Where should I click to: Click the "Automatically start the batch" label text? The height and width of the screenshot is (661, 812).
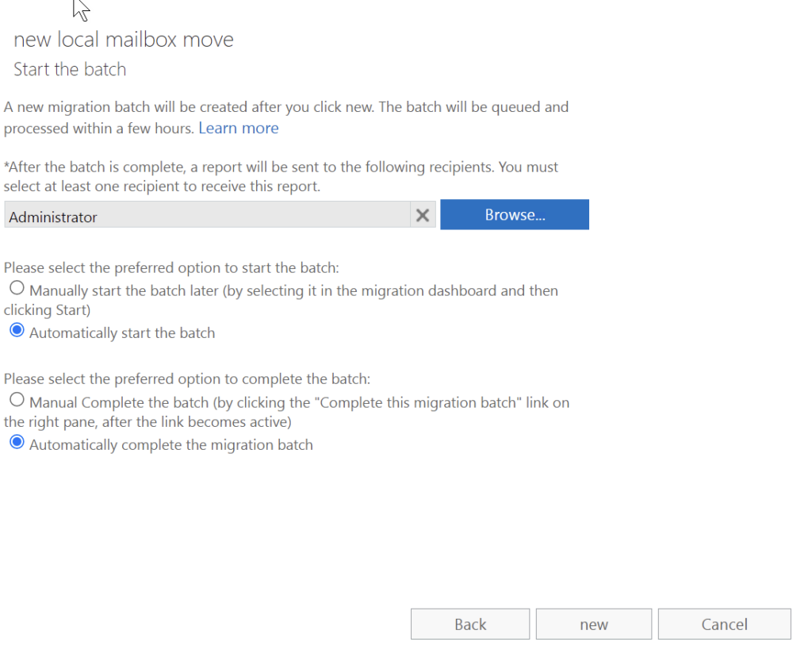[x=122, y=333]
